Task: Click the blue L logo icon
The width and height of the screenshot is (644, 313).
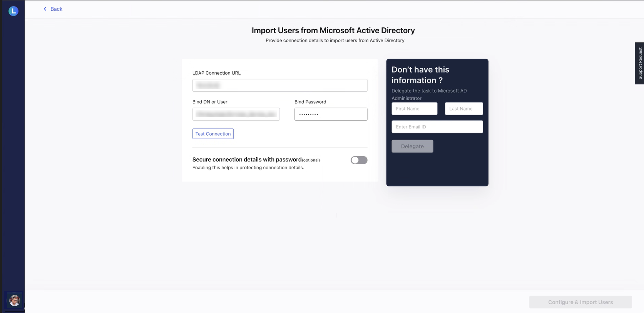Action: coord(13,11)
